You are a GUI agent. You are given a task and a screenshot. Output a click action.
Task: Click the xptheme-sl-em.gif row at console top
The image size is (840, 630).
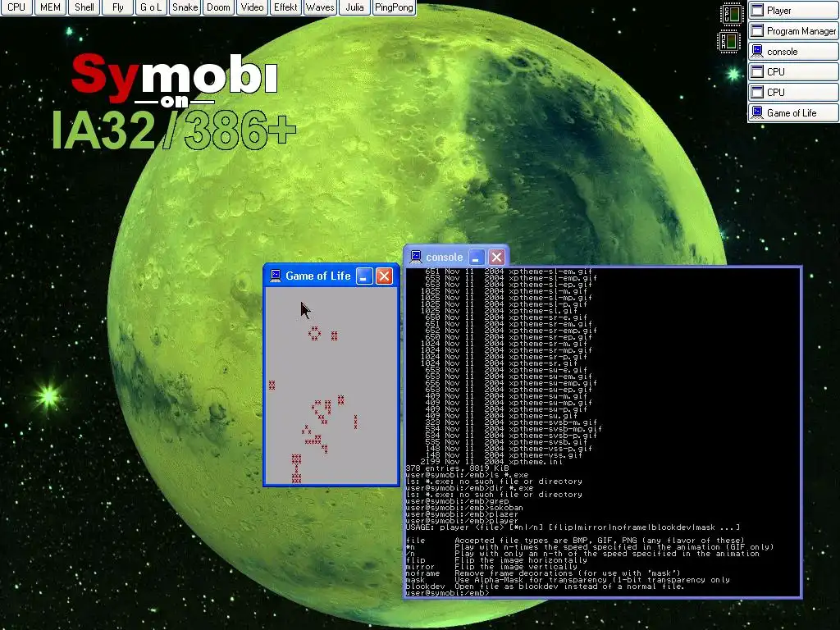509,272
